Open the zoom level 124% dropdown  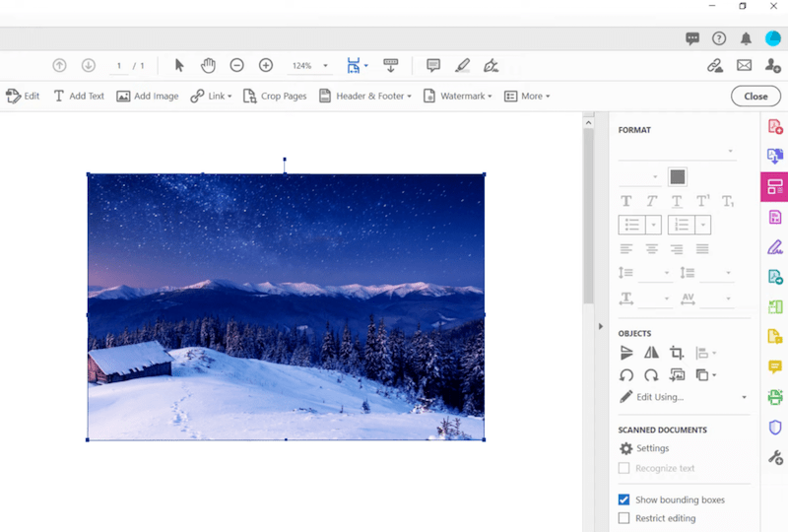tap(310, 66)
